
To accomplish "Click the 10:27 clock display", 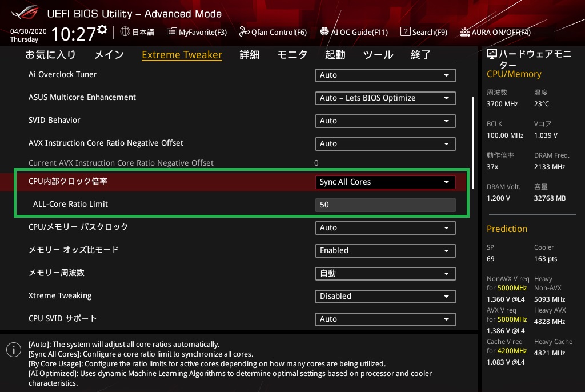I will 74,34.
